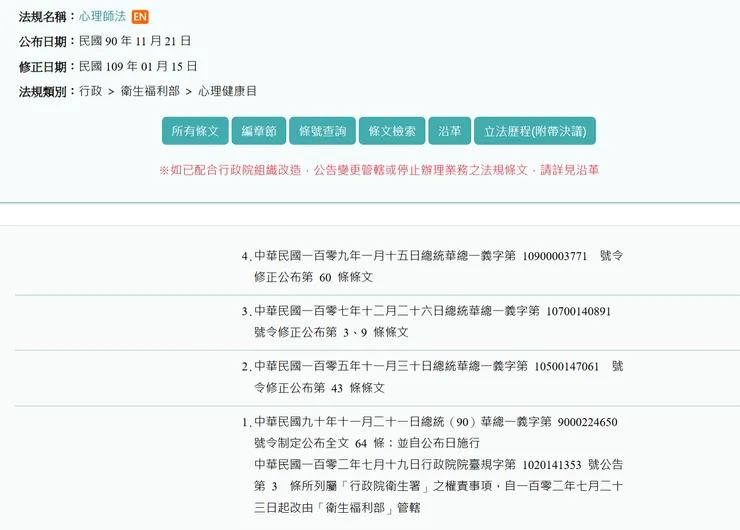Click the 心理師法 law name link
Screen dimensions: 740x530
pyautogui.click(x=103, y=17)
